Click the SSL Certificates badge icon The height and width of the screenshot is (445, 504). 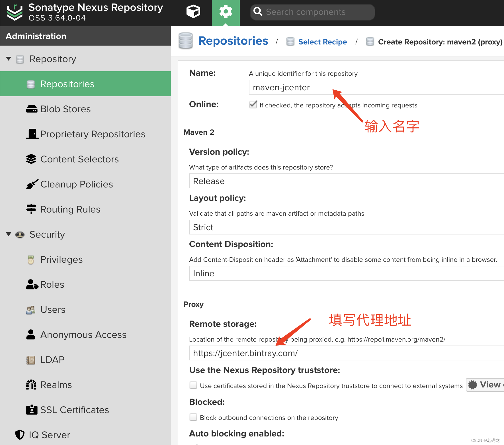tap(32, 410)
